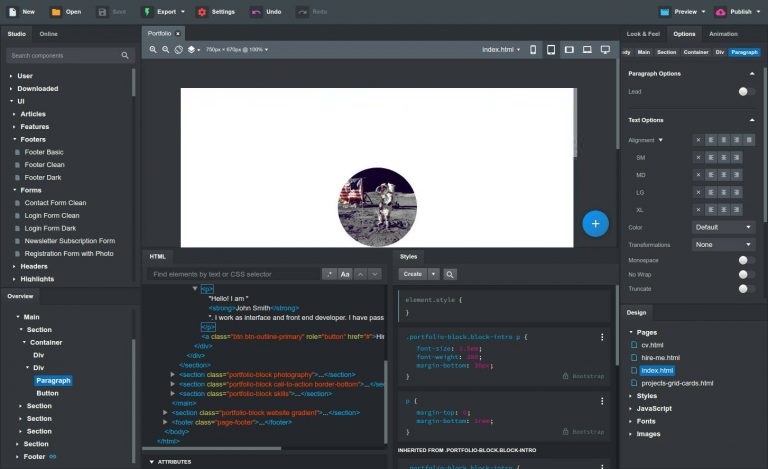The height and width of the screenshot is (469, 768).
Task: Open Settings gear in top toolbar
Action: click(202, 12)
